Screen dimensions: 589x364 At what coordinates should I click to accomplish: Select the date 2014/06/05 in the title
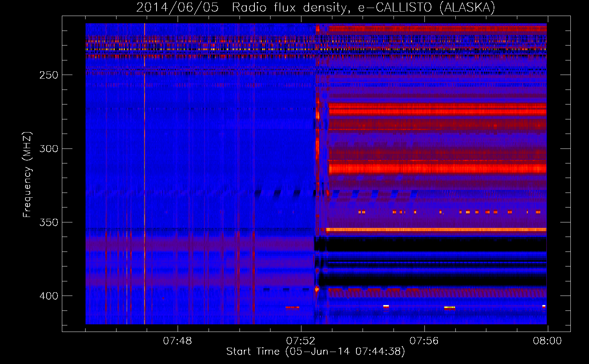click(x=177, y=7)
